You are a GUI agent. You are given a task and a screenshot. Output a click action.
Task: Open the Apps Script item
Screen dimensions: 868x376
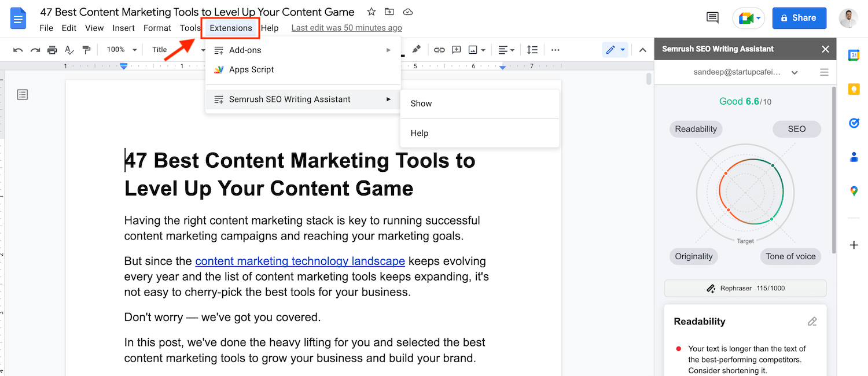click(251, 69)
